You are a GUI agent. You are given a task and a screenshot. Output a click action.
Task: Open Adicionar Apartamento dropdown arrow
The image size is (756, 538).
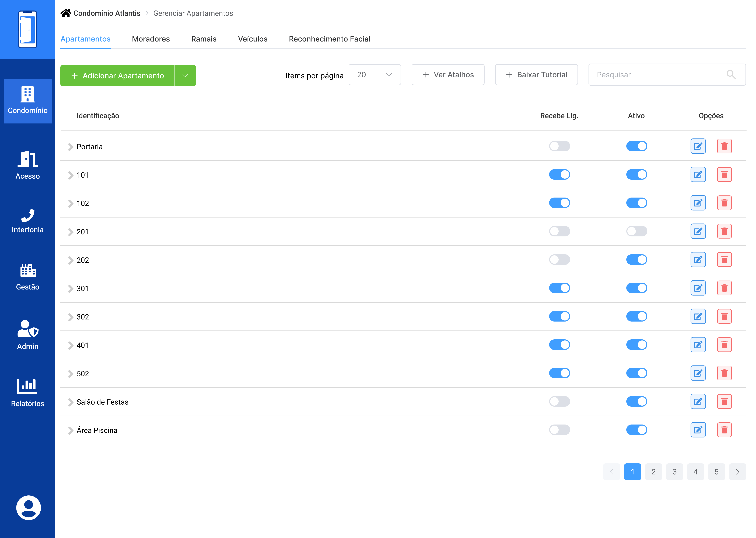coord(185,76)
